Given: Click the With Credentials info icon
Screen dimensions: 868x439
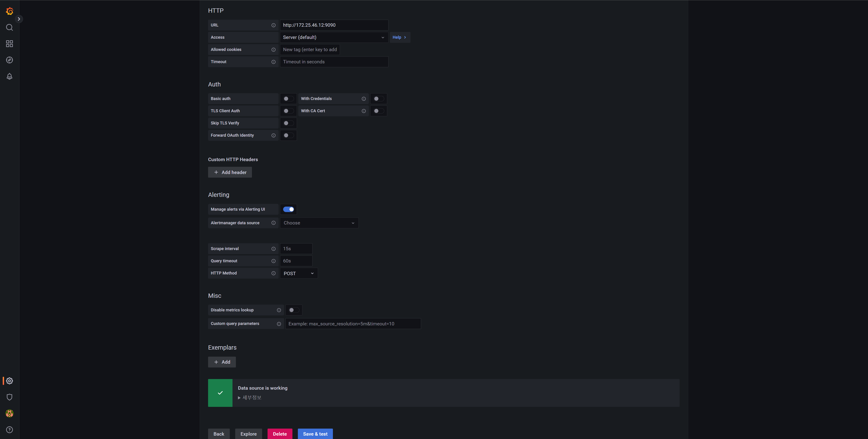Looking at the screenshot, I should (x=364, y=99).
